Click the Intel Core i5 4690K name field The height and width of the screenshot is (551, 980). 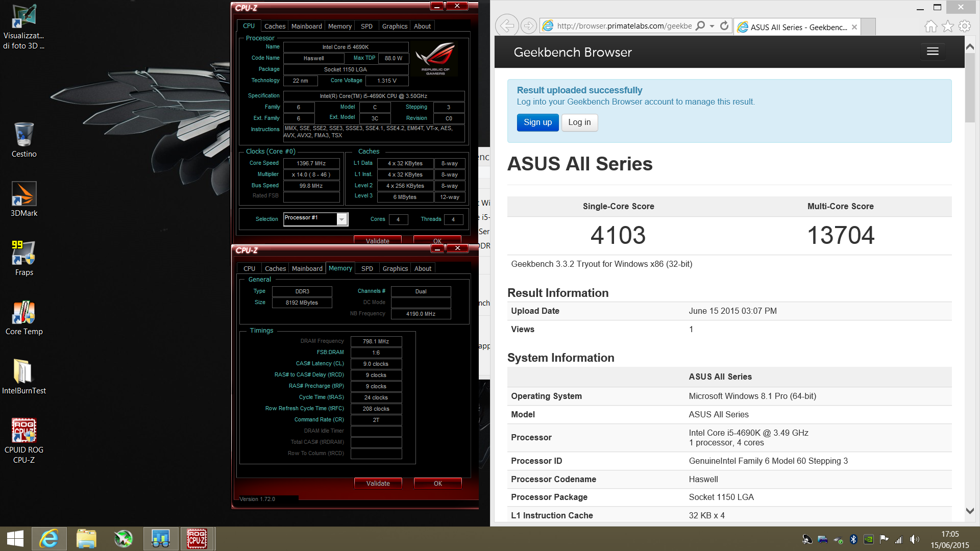[x=346, y=47]
